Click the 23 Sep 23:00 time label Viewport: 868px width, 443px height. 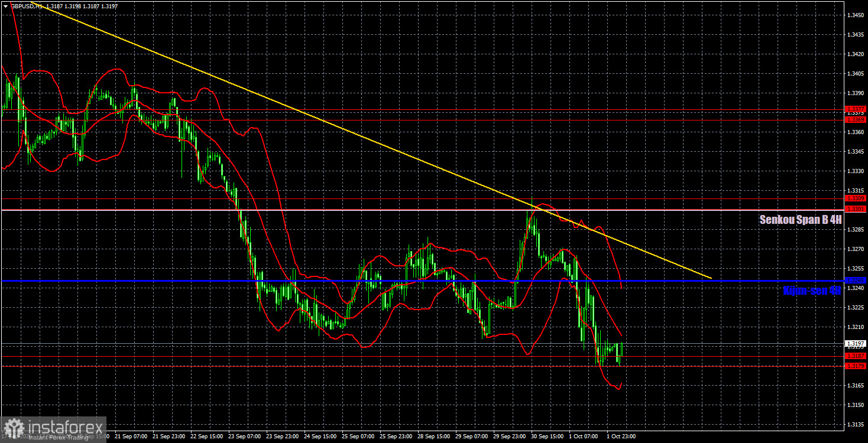pyautogui.click(x=282, y=437)
